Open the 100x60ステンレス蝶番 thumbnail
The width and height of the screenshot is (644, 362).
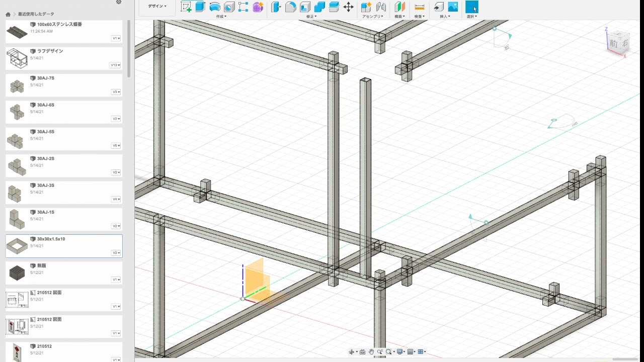[17, 32]
